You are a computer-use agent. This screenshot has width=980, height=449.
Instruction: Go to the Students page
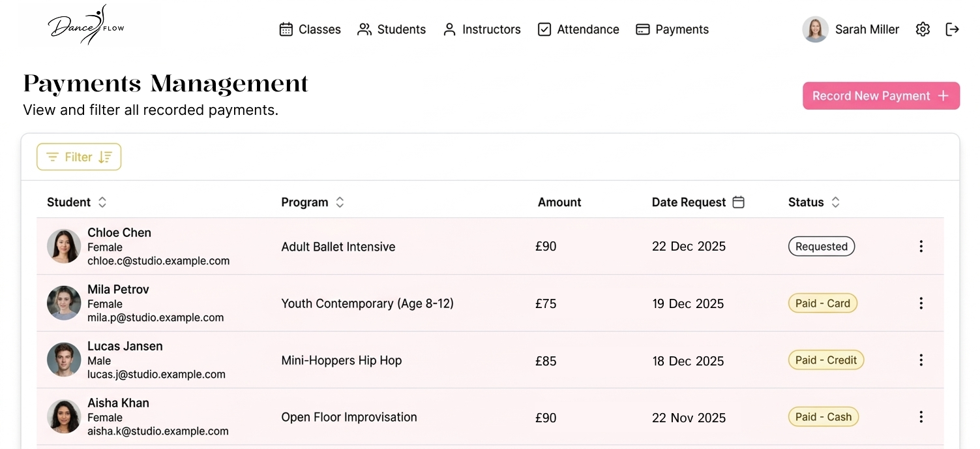pyautogui.click(x=391, y=29)
